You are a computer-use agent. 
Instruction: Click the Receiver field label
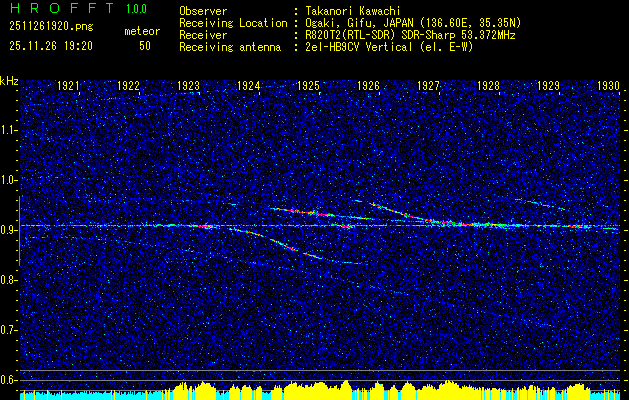pos(203,35)
